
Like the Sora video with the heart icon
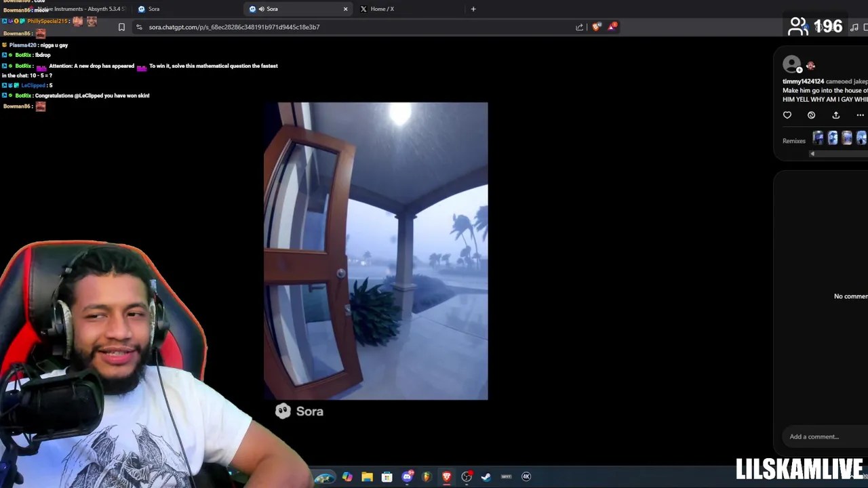tap(787, 115)
